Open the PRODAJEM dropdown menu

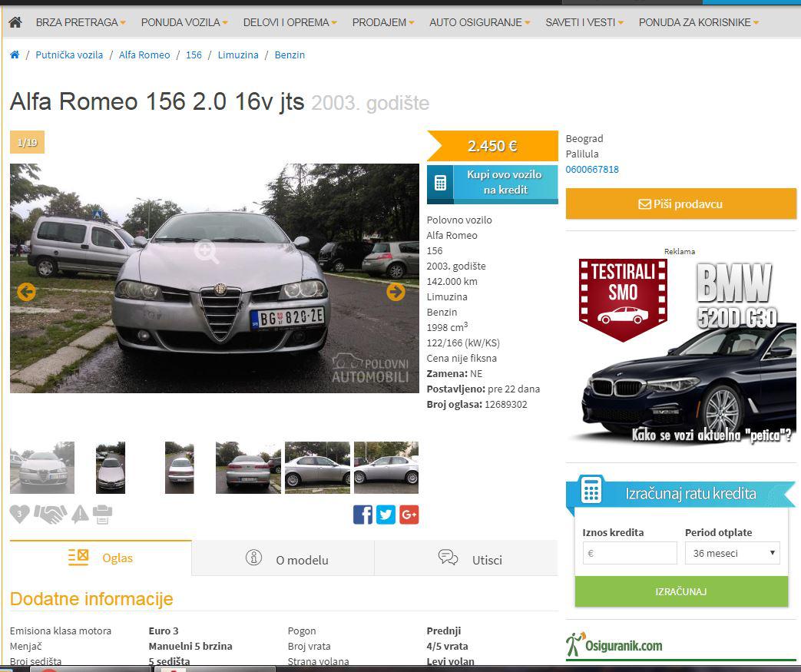click(x=383, y=22)
